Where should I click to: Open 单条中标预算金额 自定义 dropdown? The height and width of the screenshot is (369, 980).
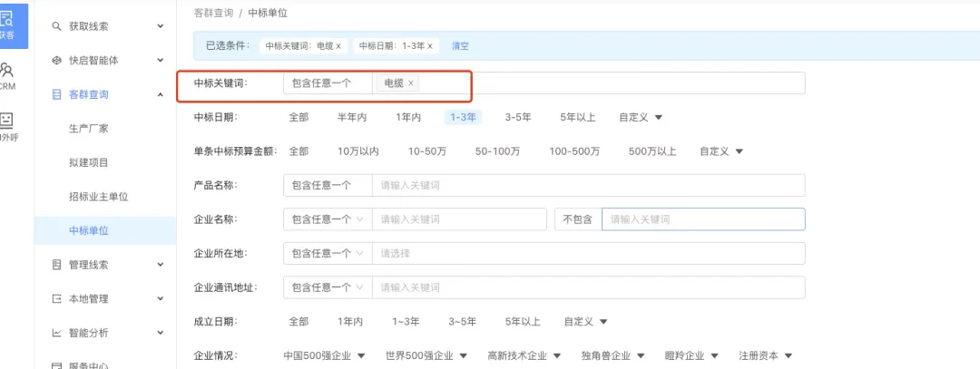[720, 151]
